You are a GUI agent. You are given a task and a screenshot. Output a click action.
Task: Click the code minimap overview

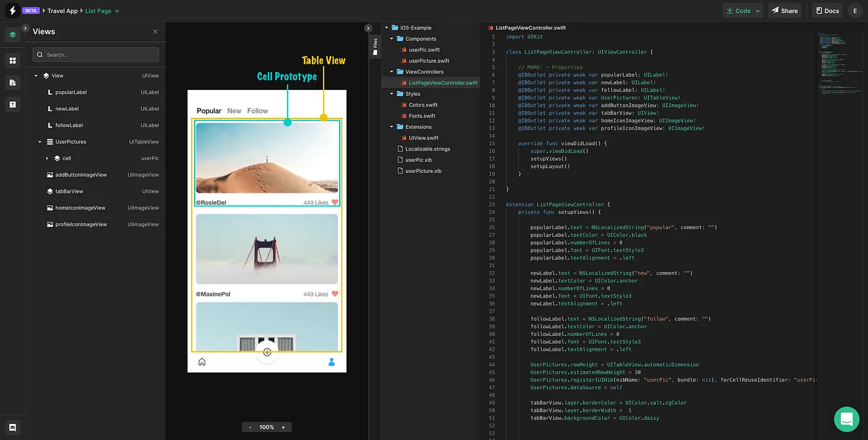pyautogui.click(x=840, y=65)
